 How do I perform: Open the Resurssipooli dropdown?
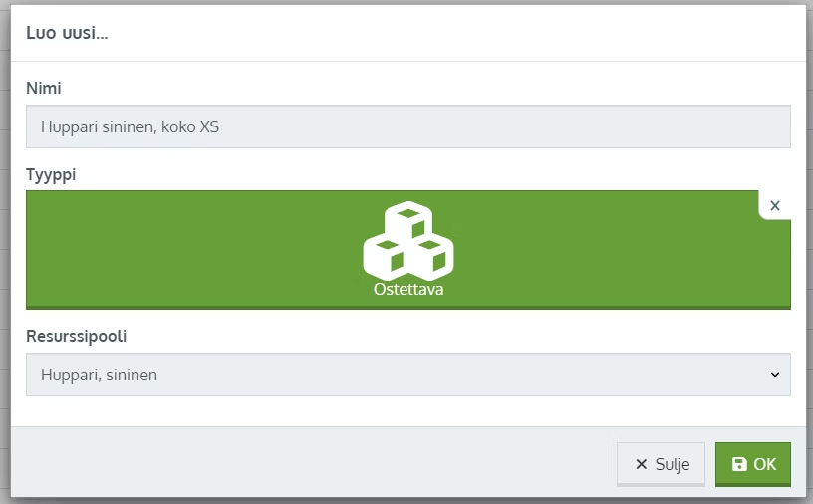(x=408, y=375)
